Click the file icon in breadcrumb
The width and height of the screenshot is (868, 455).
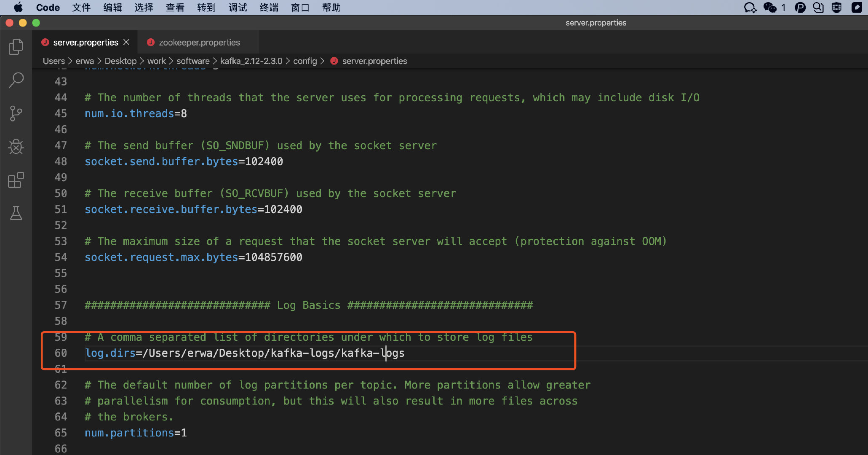coord(334,61)
